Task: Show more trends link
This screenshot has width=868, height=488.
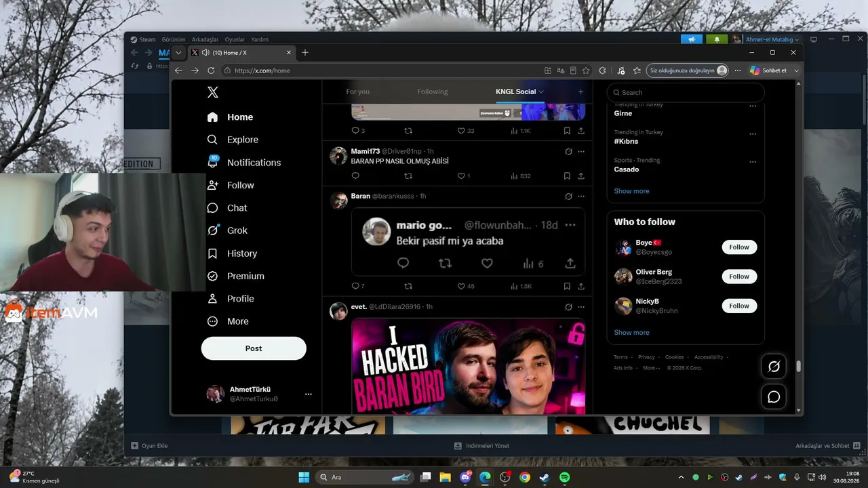Action: click(631, 191)
